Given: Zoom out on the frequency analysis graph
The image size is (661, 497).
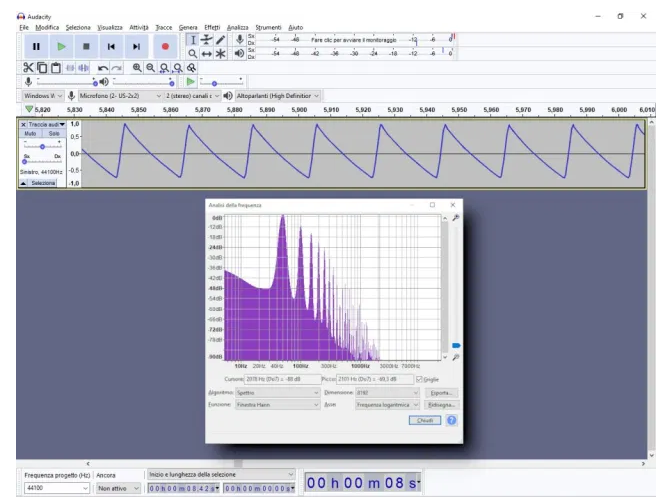Looking at the screenshot, I should point(456,357).
